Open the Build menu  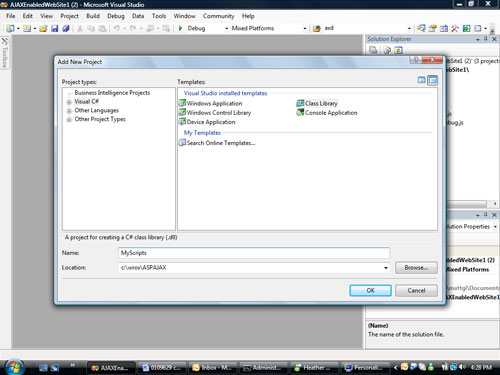click(93, 16)
